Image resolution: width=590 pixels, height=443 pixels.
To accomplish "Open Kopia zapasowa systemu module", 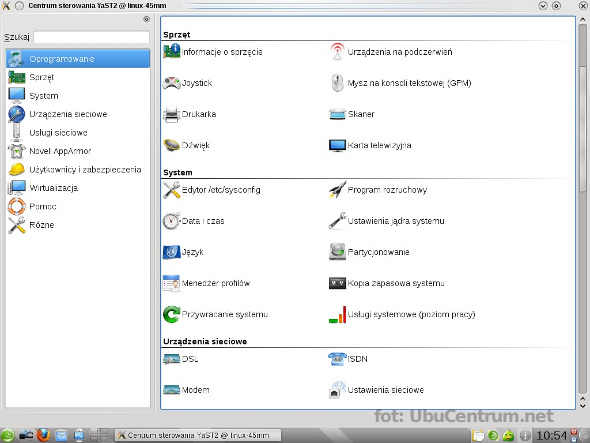I will [387, 283].
